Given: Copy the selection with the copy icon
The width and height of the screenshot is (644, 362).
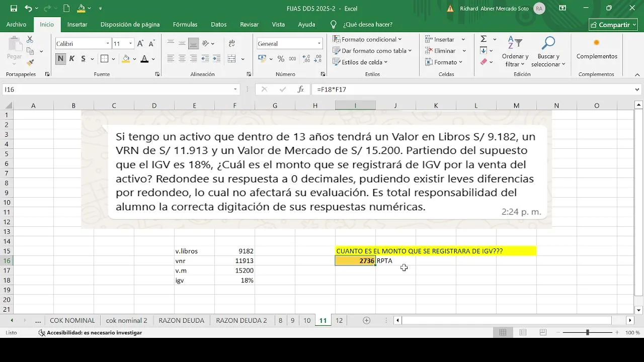Looking at the screenshot, I should click(30, 51).
